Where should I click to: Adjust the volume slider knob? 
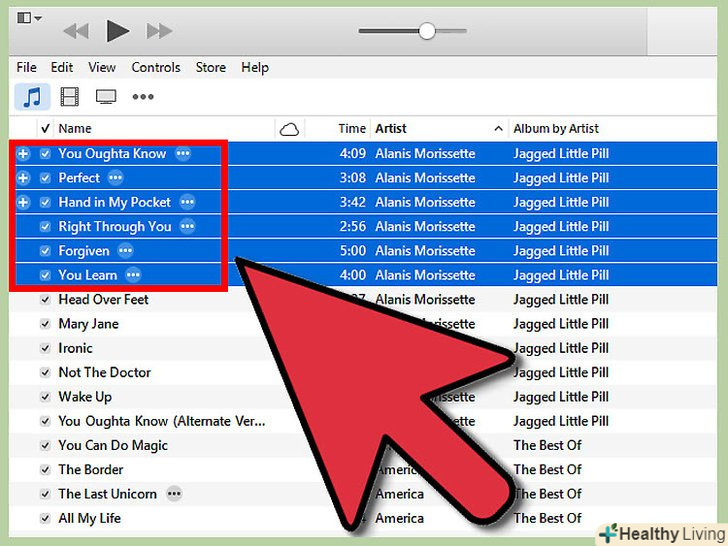pos(427,32)
